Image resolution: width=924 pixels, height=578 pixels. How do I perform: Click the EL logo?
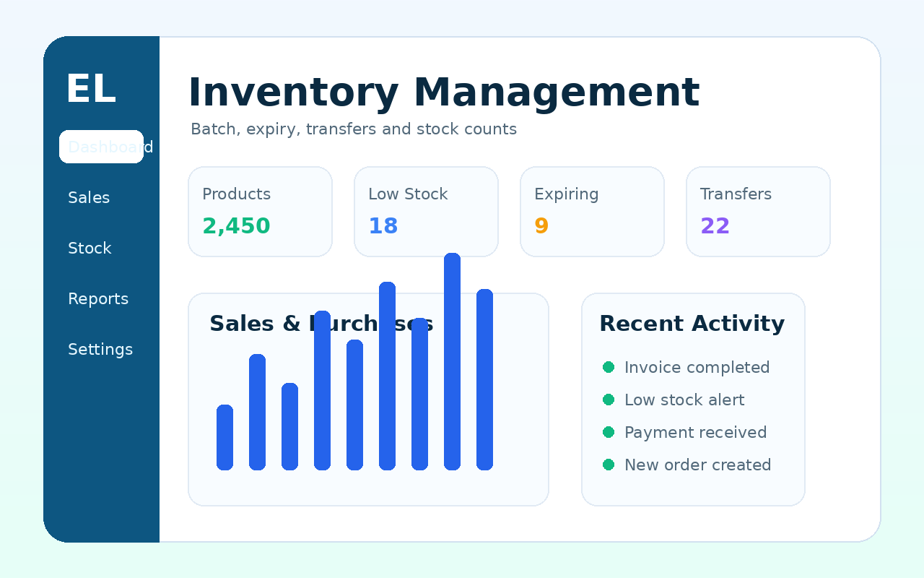click(91, 90)
